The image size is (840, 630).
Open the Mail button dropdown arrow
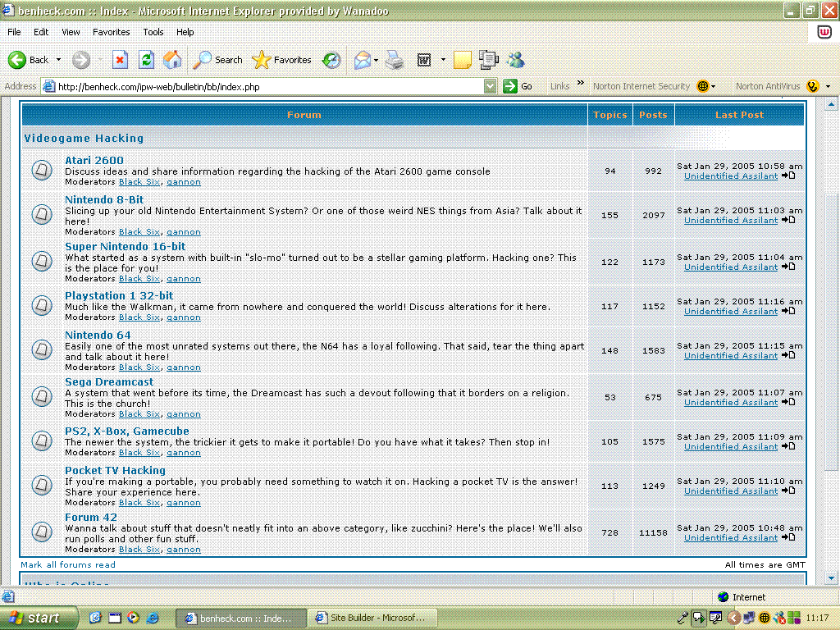pyautogui.click(x=376, y=60)
